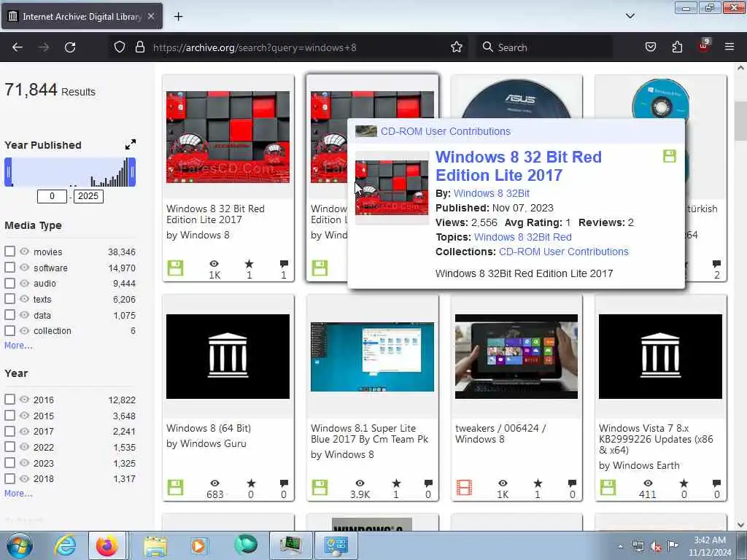747x560 pixels.
Task: Click the archive.org address bar URL
Action: pos(255,47)
